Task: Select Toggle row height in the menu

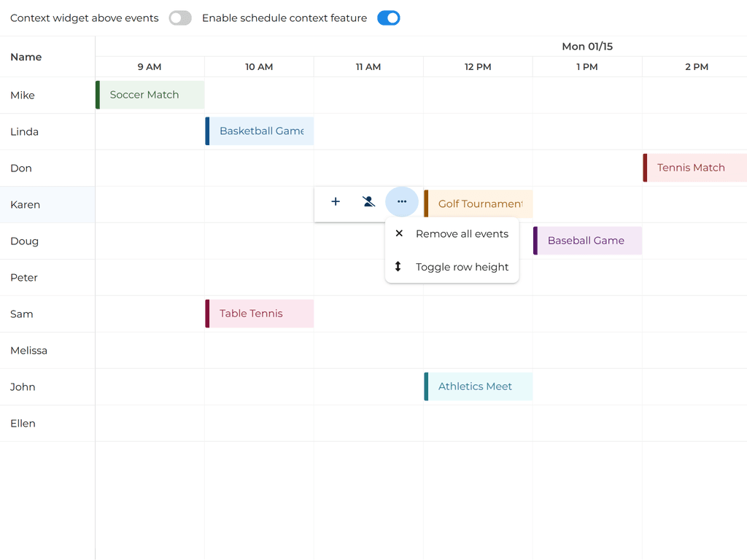Action: [x=462, y=267]
